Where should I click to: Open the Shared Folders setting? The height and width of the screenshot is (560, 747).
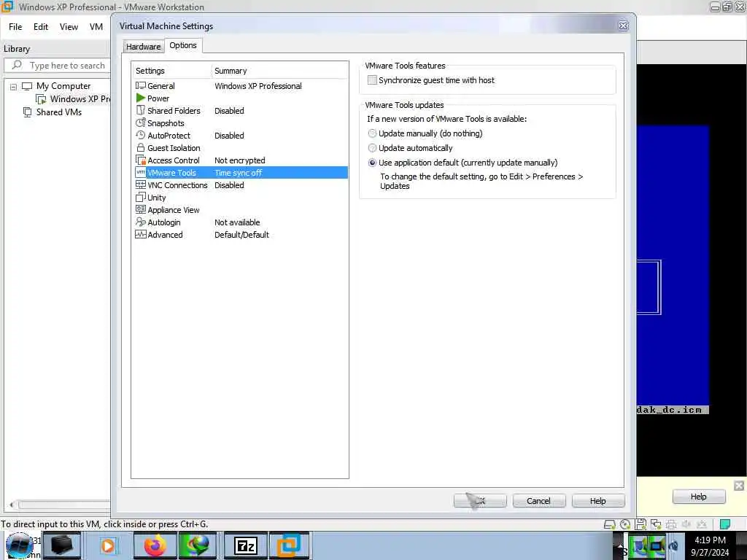click(241, 111)
